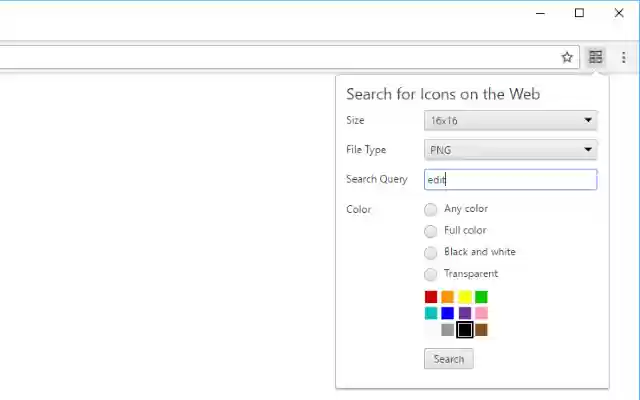Minimize the browser window

pos(540,13)
